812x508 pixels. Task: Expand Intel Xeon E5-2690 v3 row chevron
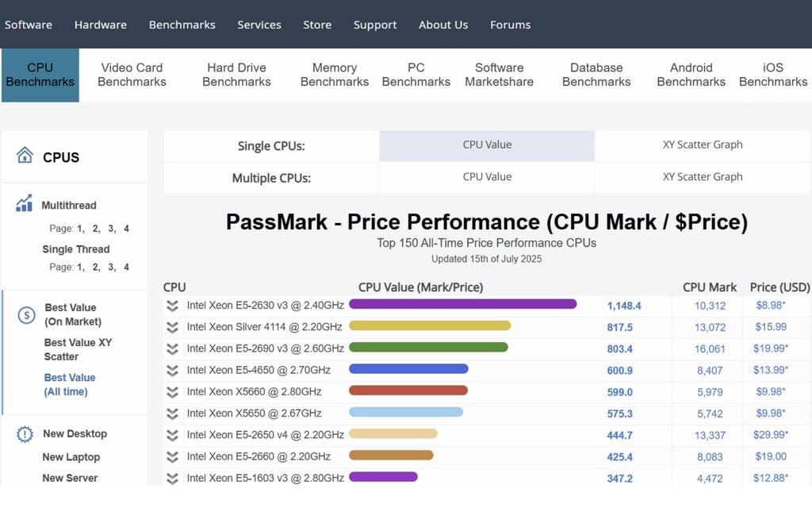coord(172,349)
